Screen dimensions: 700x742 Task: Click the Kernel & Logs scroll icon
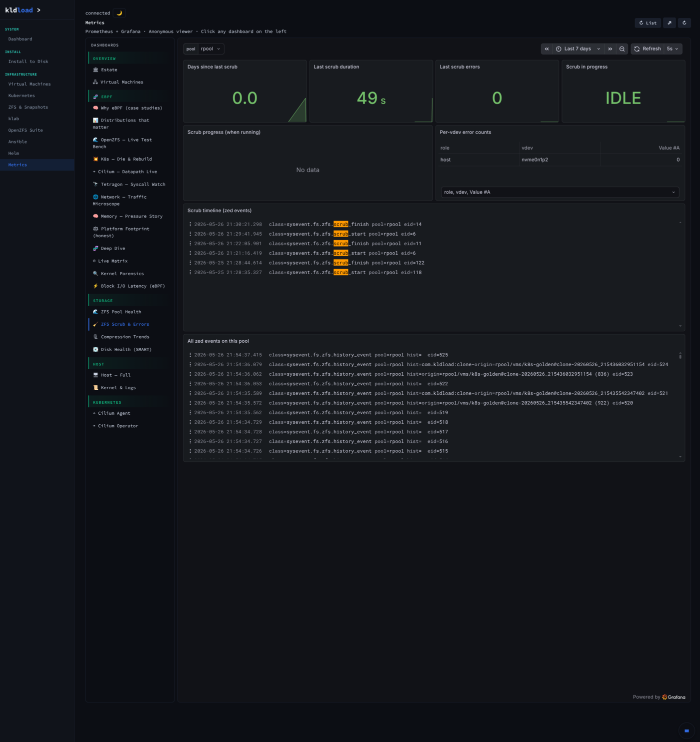tap(95, 388)
